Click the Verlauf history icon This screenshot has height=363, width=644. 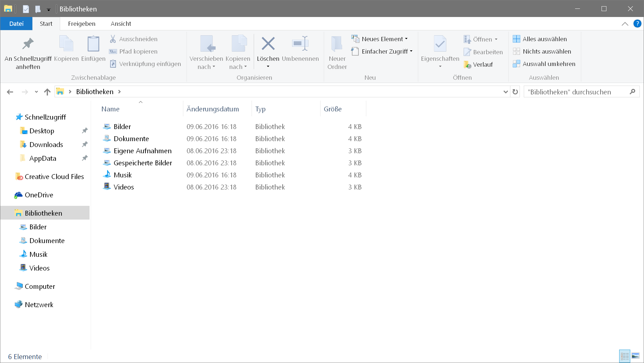point(467,65)
